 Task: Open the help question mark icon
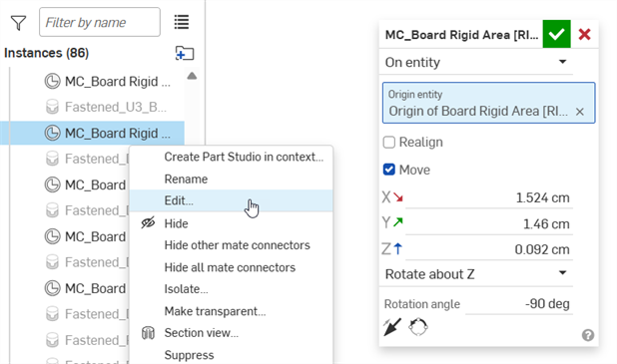tap(588, 335)
